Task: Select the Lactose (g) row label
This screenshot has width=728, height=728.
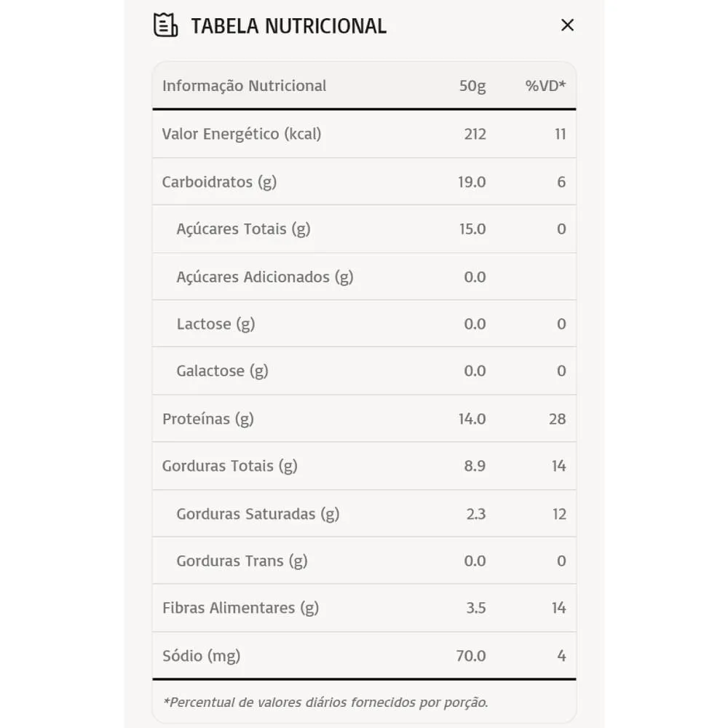Action: point(215,324)
